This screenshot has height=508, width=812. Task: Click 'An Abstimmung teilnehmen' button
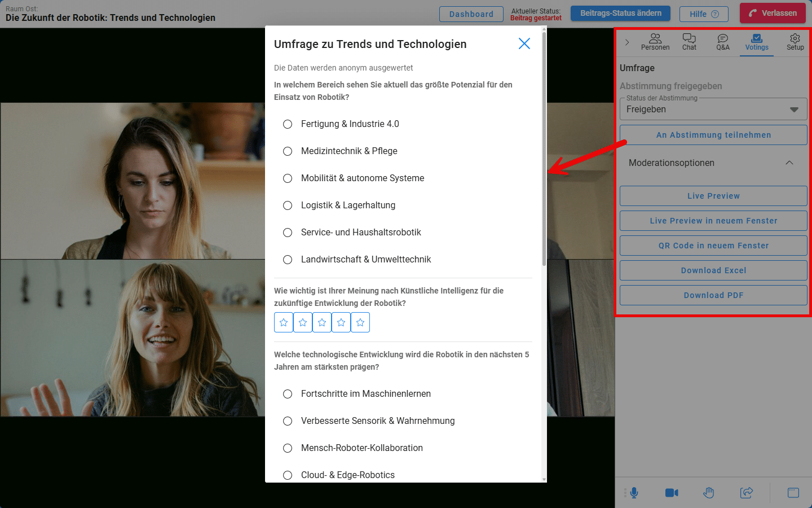pos(713,135)
